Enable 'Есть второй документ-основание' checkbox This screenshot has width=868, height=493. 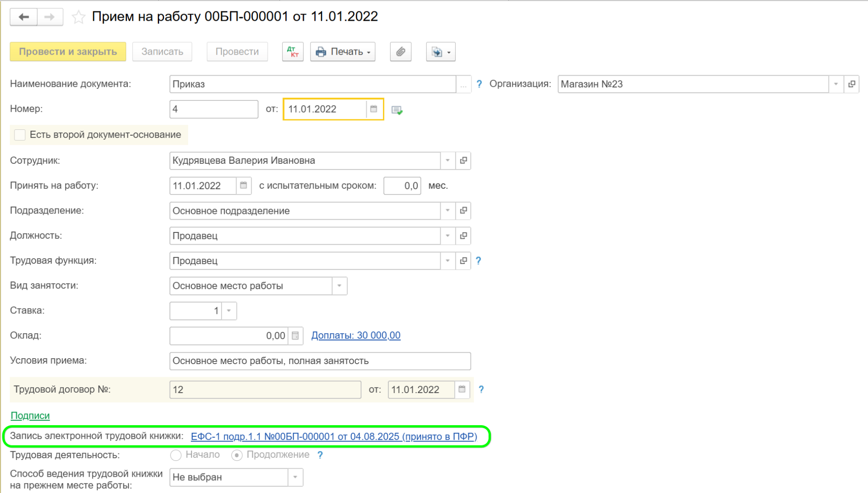[x=20, y=135]
